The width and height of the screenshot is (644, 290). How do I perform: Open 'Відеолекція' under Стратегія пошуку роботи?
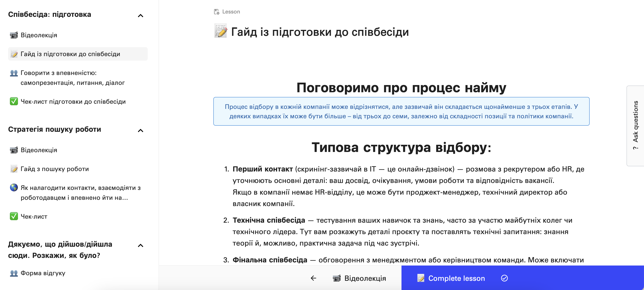(78, 150)
